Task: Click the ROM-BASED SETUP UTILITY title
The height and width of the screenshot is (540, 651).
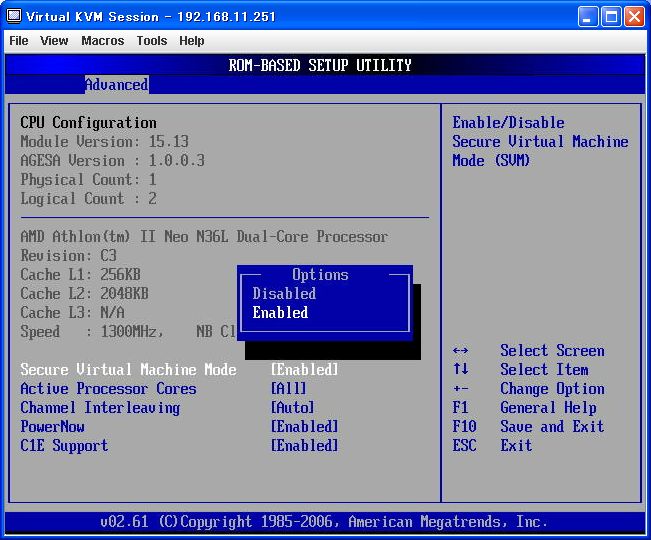Action: 320,66
